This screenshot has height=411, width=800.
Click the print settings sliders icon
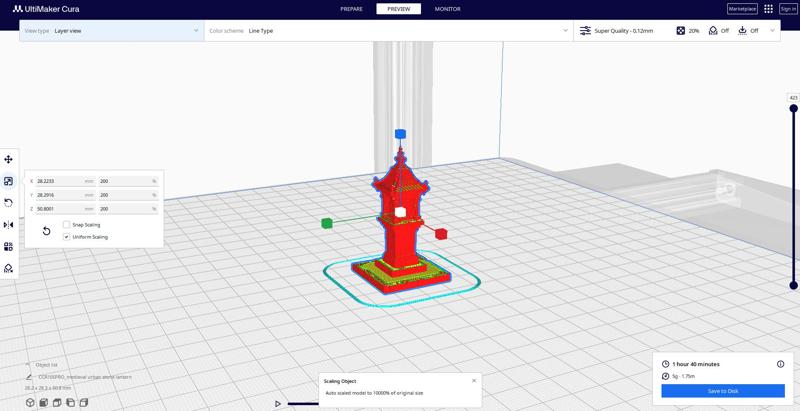click(585, 31)
